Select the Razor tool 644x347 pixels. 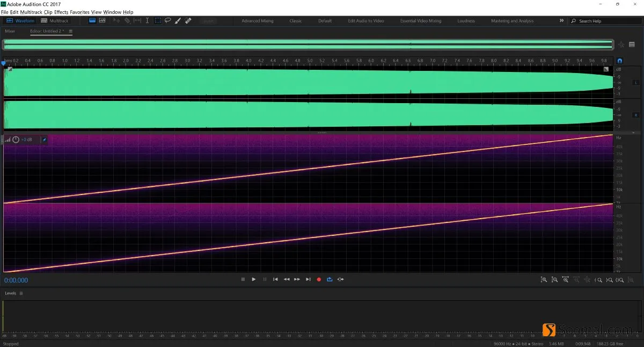tap(127, 20)
